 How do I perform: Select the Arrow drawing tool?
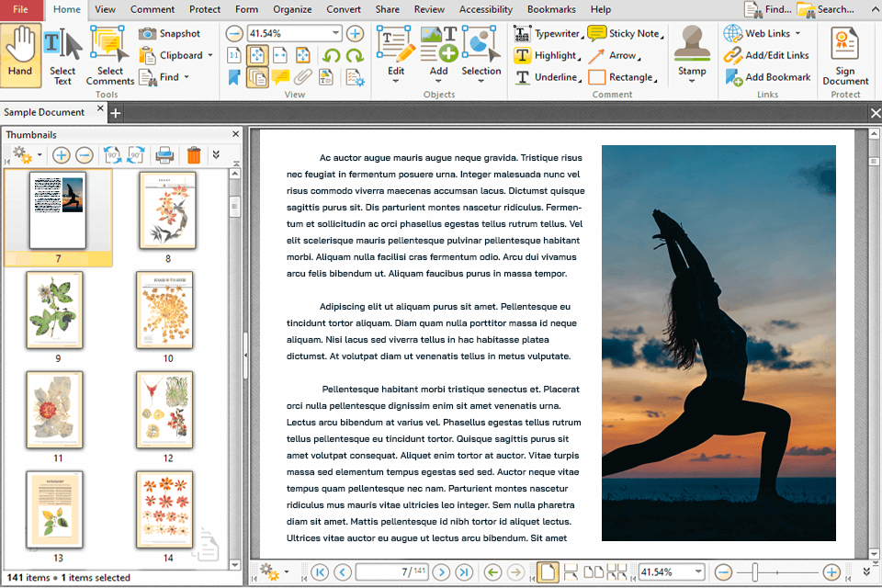615,55
